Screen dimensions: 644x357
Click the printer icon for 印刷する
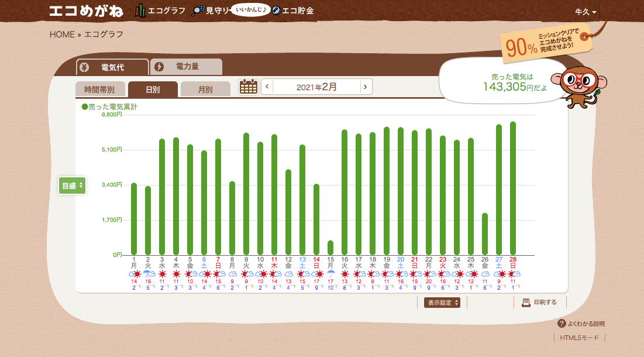526,303
